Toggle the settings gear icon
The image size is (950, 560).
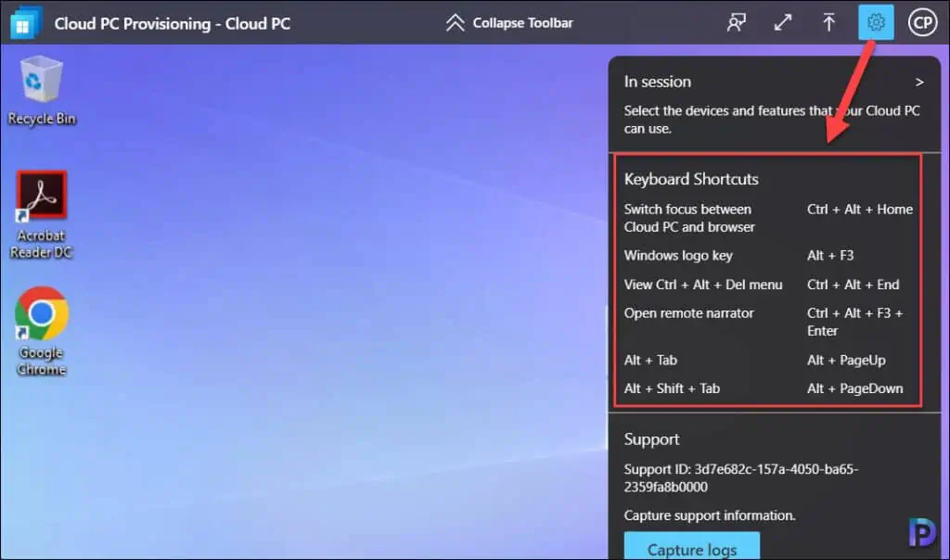click(876, 23)
